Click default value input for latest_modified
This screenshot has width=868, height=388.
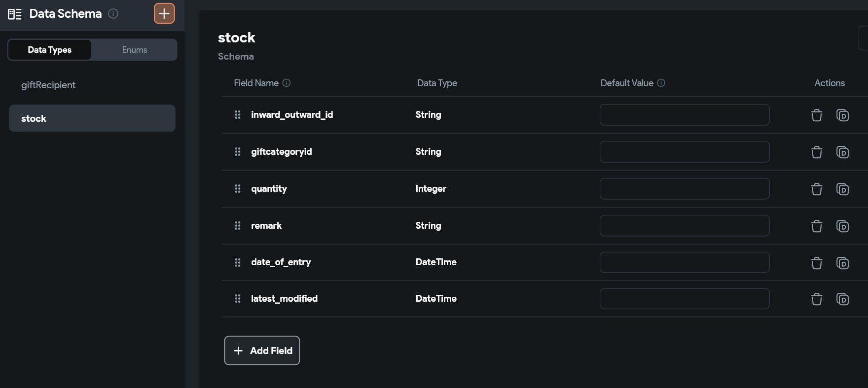(685, 299)
